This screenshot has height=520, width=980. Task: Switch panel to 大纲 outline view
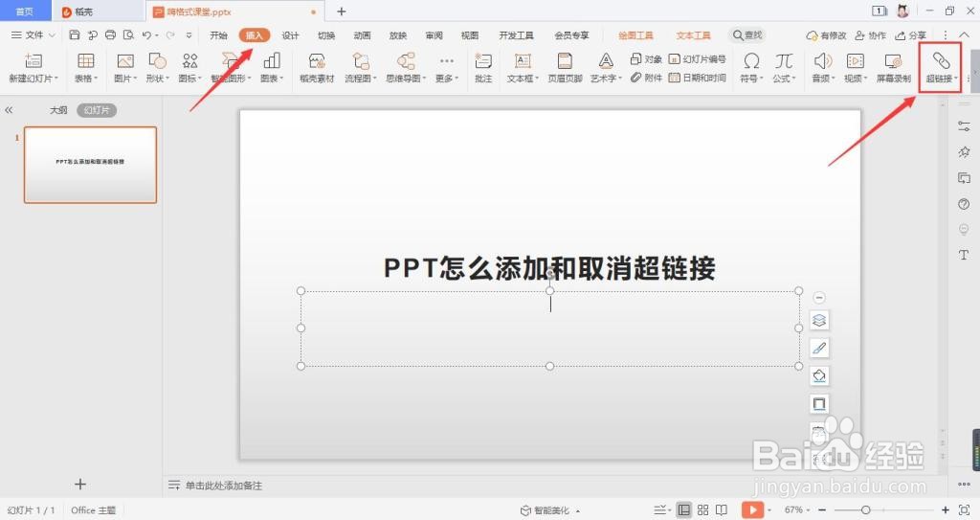[x=58, y=110]
